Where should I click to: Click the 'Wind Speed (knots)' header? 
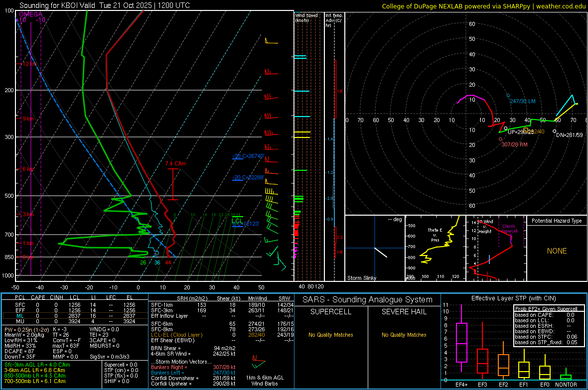point(306,17)
